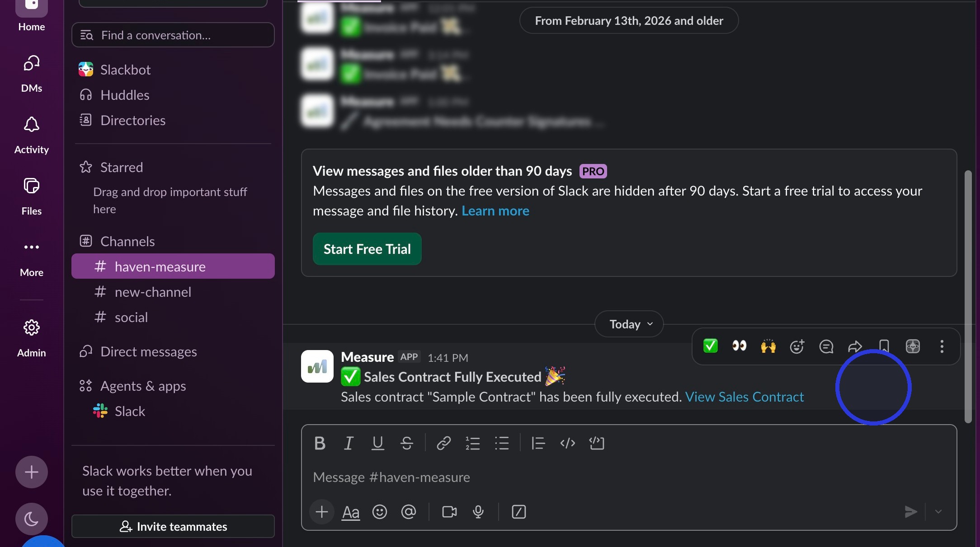
Task: Open the add reaction picker
Action: tap(797, 346)
